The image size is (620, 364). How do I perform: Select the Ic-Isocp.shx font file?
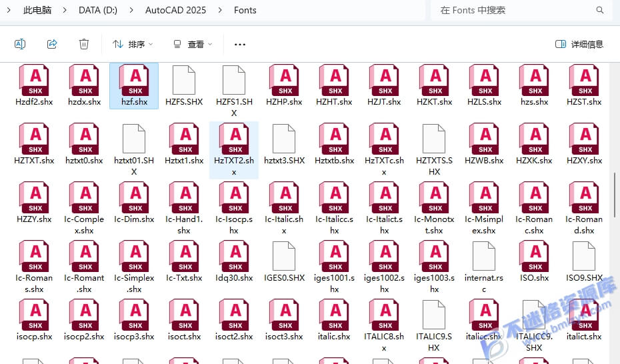[234, 208]
